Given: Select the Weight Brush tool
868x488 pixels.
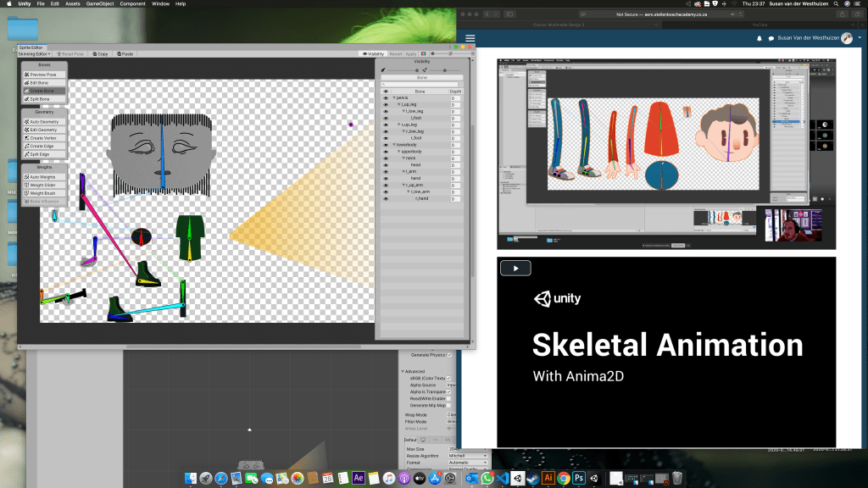Looking at the screenshot, I should (x=43, y=193).
